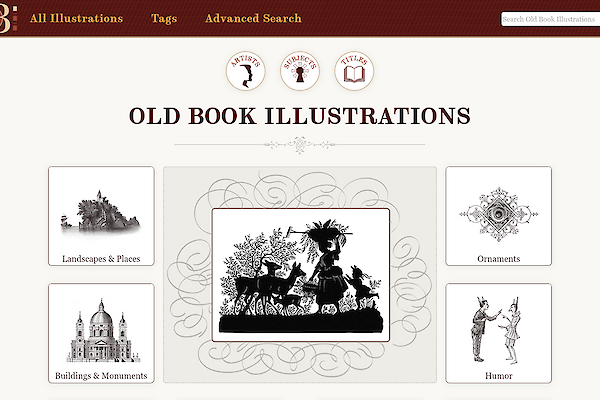The width and height of the screenshot is (600, 400).
Task: Go to the Tags menu item
Action: (x=164, y=18)
